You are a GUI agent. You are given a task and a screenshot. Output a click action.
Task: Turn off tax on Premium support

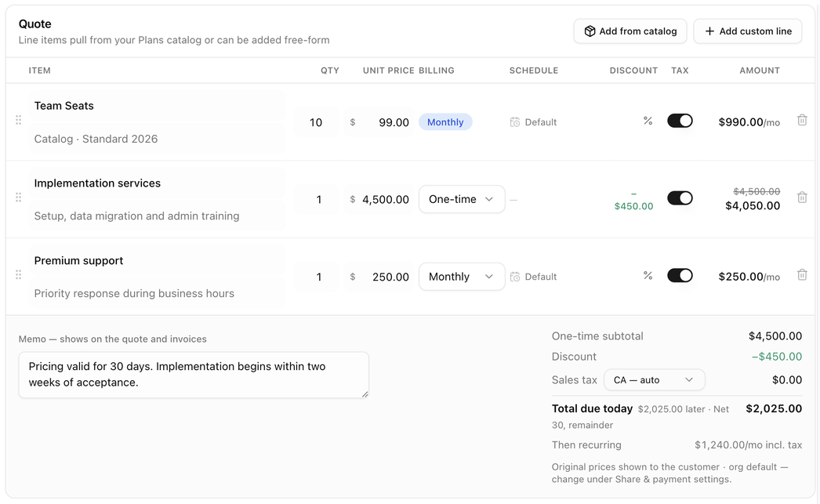coord(680,276)
